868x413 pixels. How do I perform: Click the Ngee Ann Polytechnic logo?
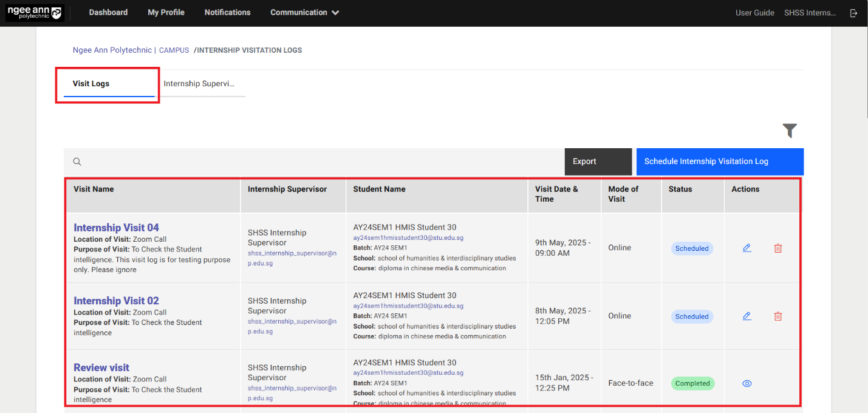[x=35, y=13]
